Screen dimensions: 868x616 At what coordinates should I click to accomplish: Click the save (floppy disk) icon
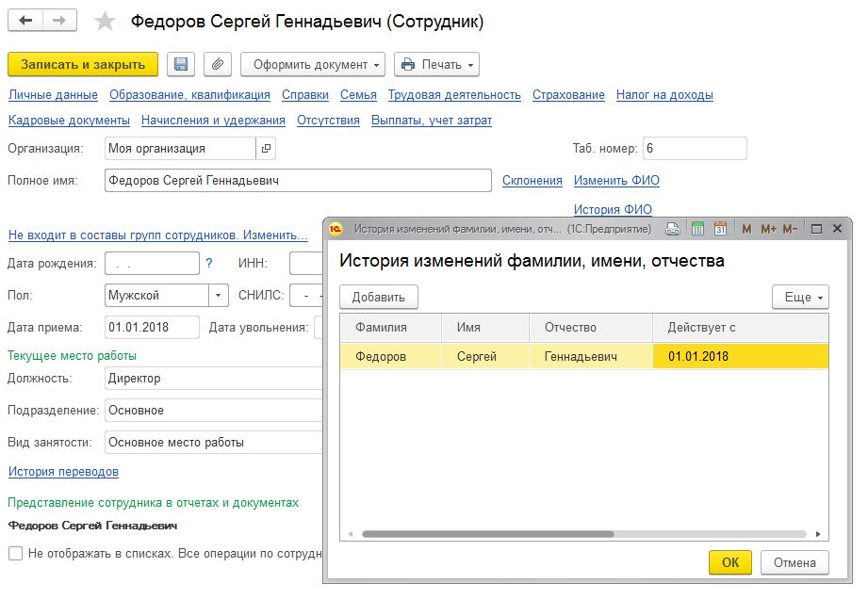click(x=181, y=64)
